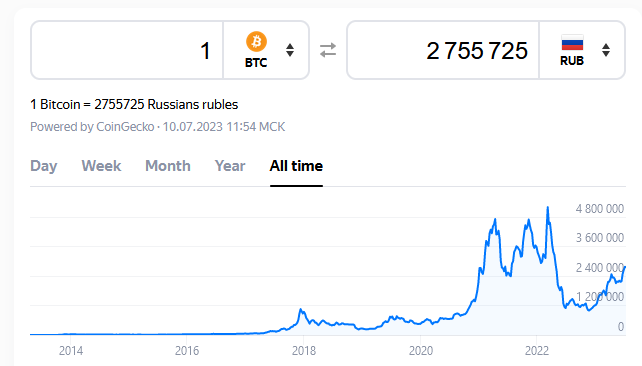Switch chart to Day view

click(43, 166)
